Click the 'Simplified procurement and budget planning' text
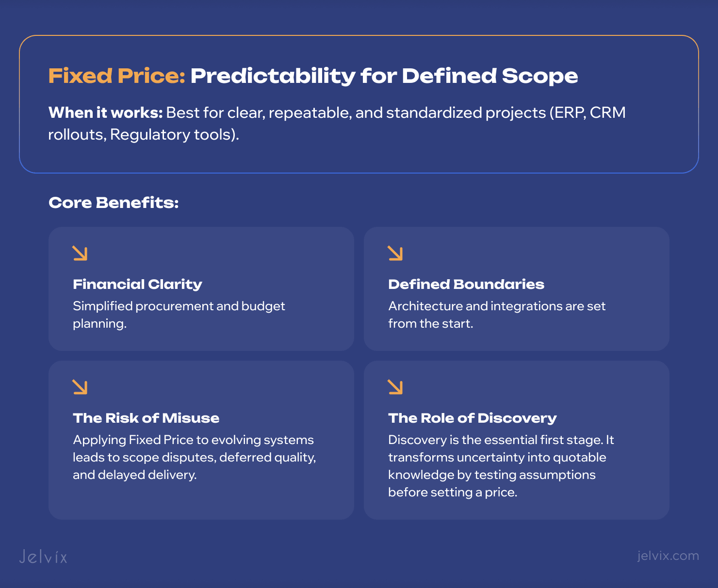 click(179, 315)
